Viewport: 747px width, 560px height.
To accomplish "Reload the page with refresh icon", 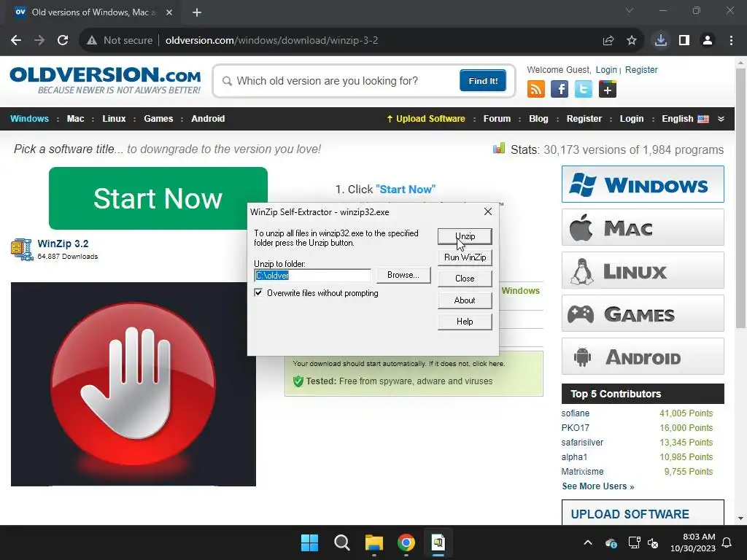I will click(63, 41).
